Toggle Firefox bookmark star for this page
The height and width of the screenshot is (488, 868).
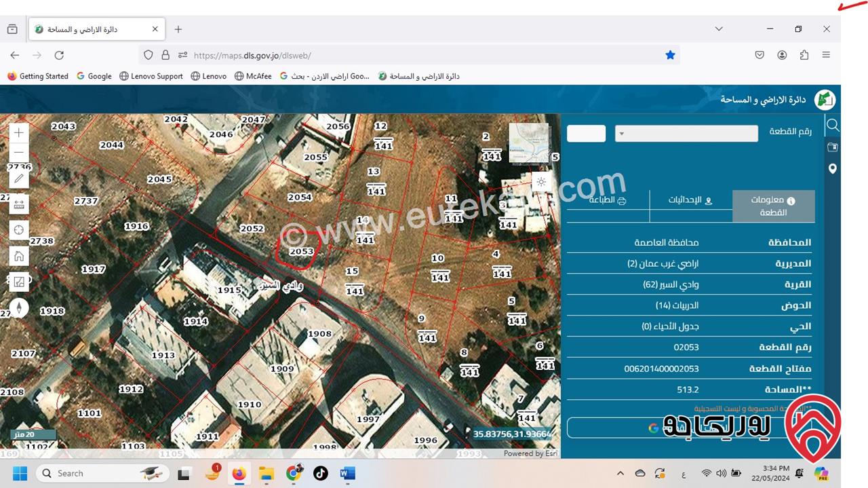pos(670,55)
